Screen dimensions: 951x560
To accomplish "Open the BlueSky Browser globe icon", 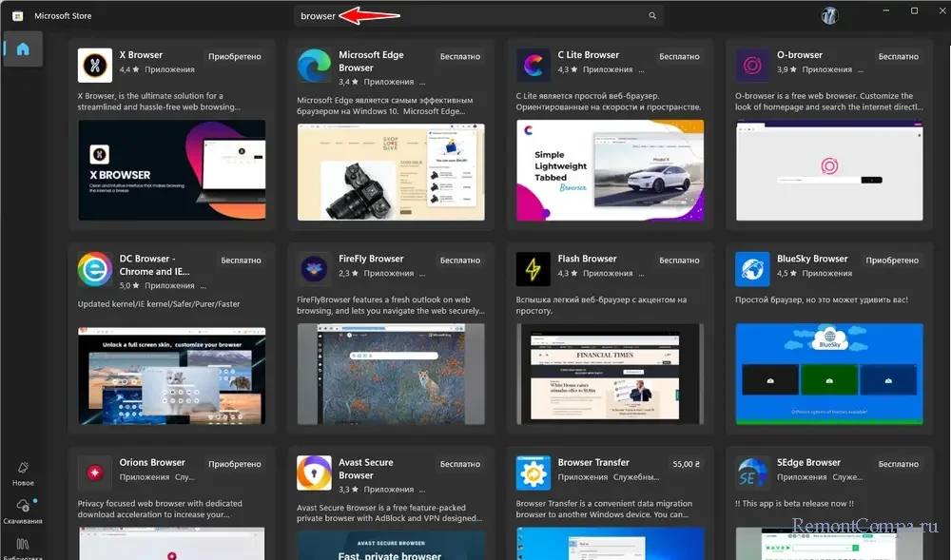I will point(752,269).
